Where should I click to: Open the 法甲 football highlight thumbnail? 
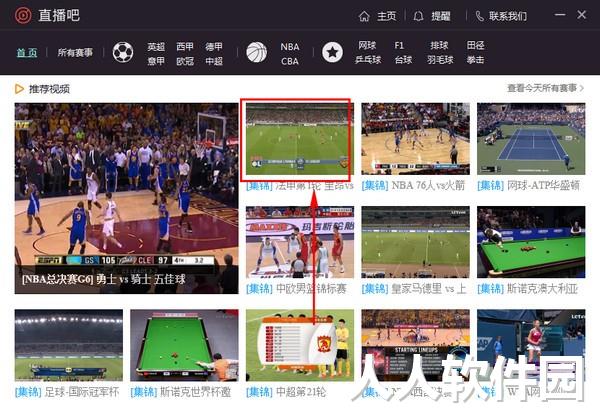[300, 138]
